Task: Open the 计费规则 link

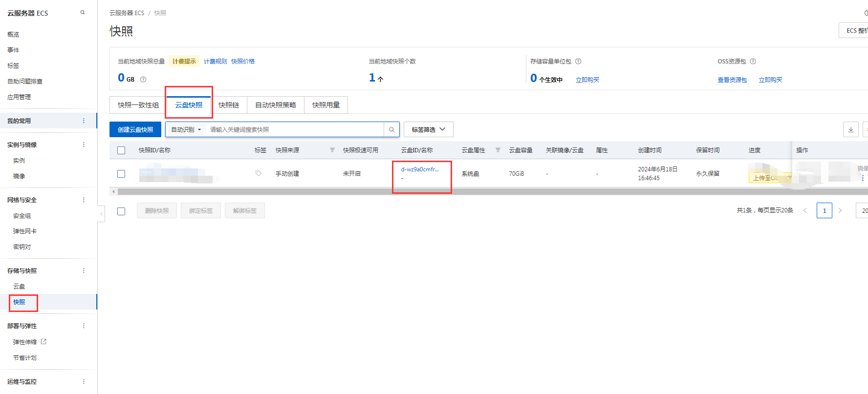Action: click(216, 61)
